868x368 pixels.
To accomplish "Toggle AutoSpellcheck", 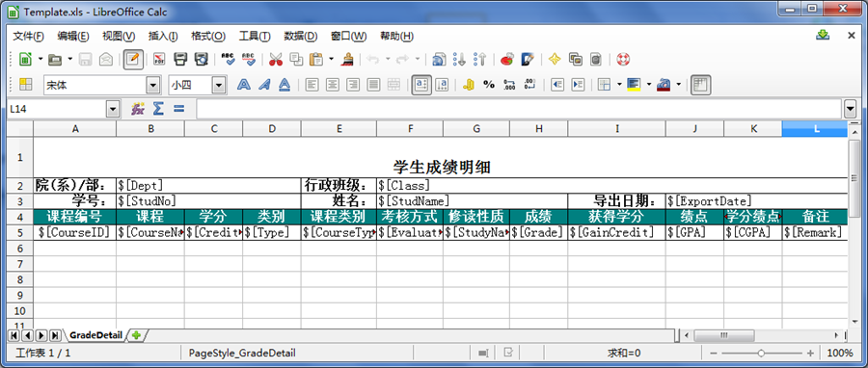I will (x=249, y=59).
